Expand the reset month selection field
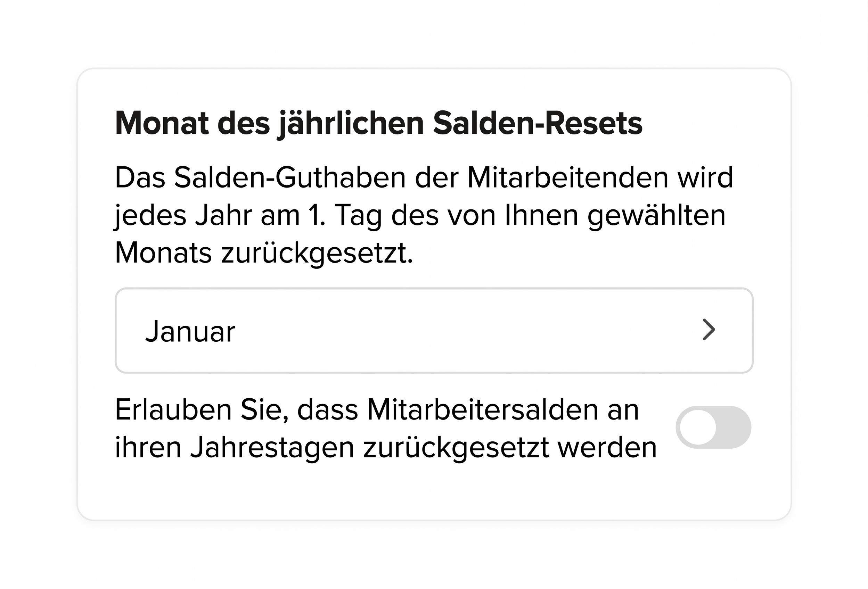The image size is (868, 589). coord(433,330)
